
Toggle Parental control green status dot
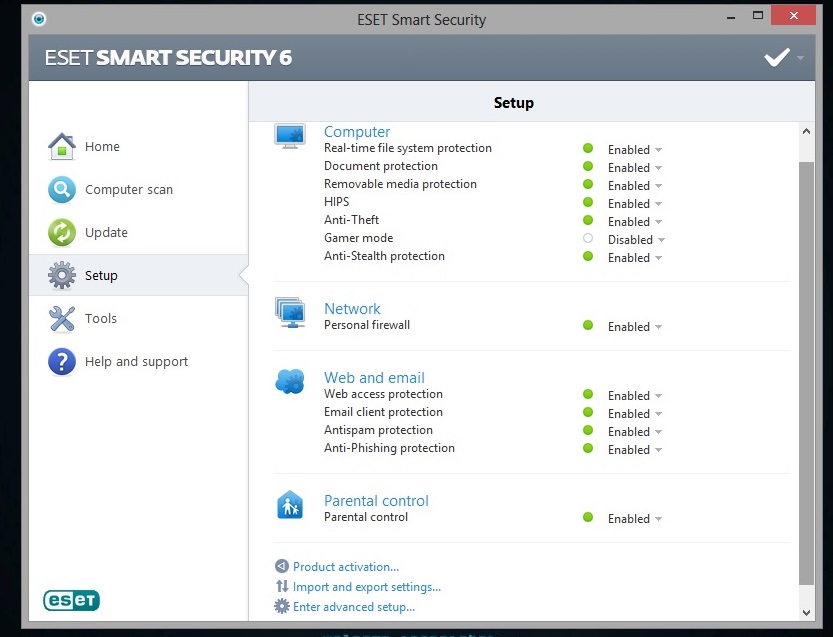pos(588,517)
